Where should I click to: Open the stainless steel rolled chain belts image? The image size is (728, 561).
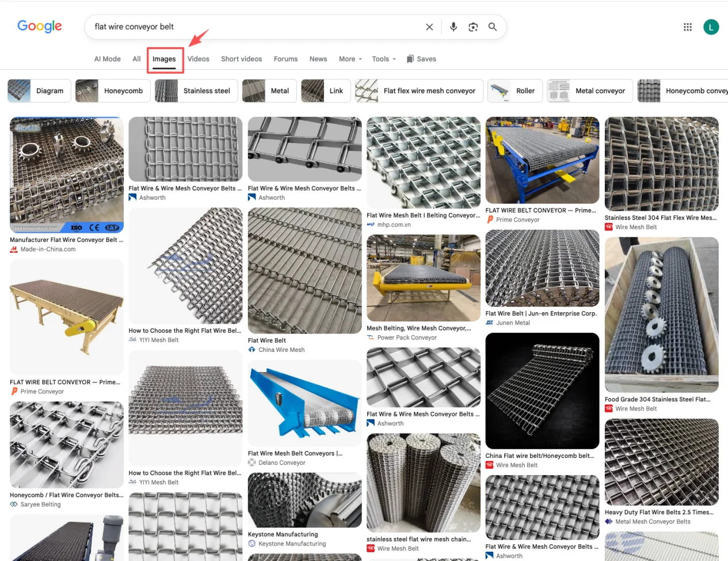point(424,483)
